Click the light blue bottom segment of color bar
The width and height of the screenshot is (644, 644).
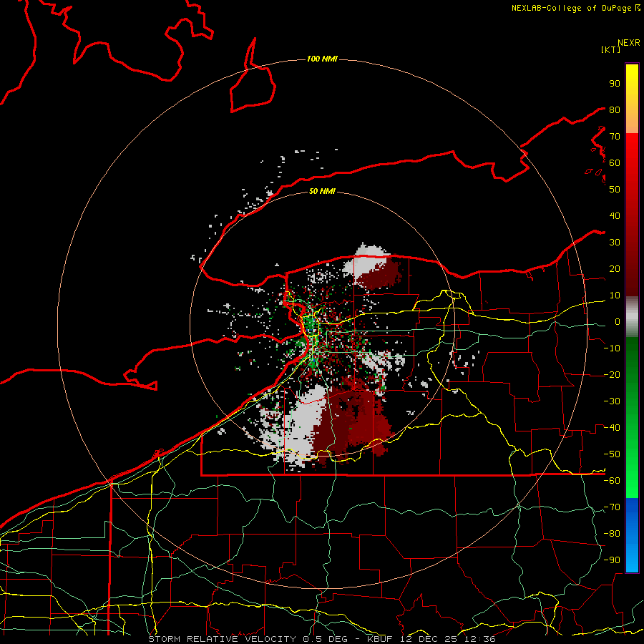tap(632, 560)
